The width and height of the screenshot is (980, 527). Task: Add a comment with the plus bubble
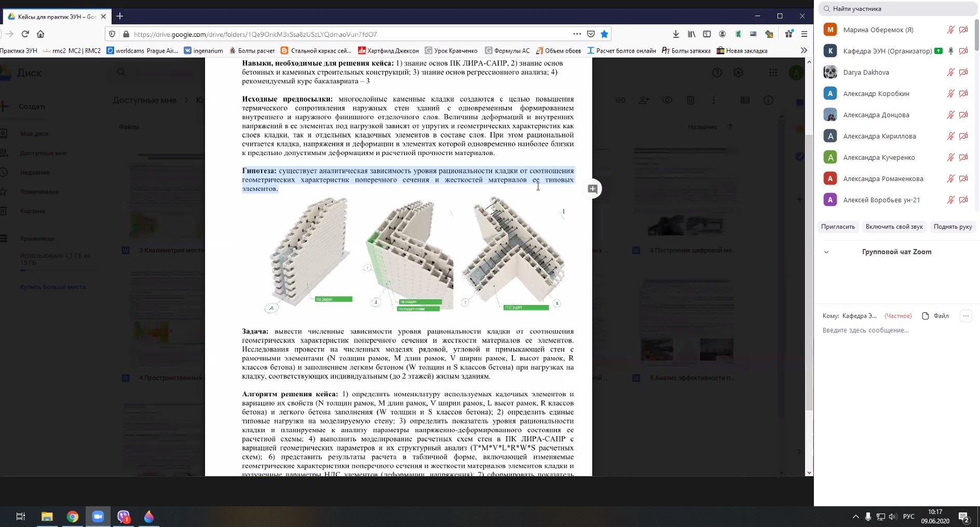tap(592, 189)
